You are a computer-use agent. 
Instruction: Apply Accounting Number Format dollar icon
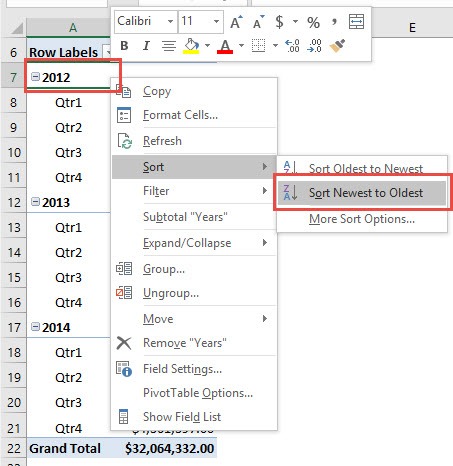point(279,22)
